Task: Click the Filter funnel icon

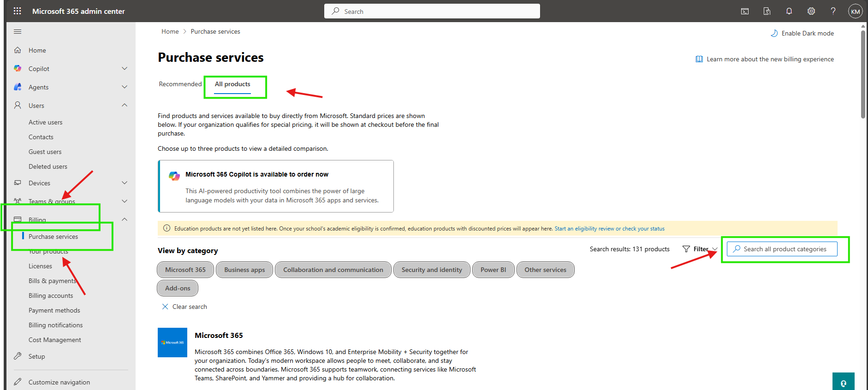Action: pyautogui.click(x=686, y=249)
